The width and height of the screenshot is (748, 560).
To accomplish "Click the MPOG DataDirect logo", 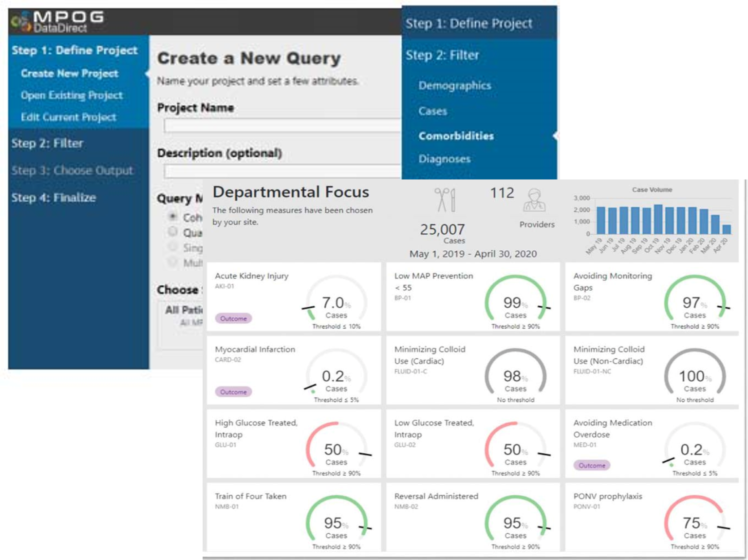I will tap(57, 21).
